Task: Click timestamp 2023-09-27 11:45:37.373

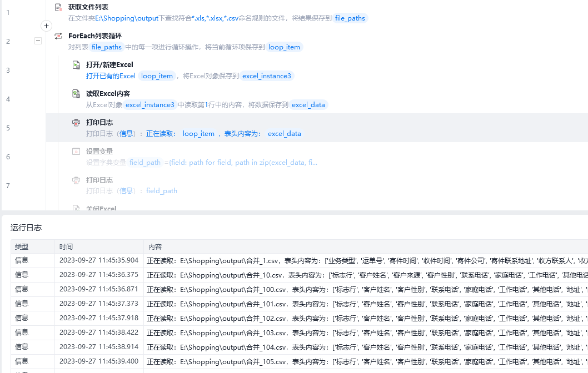Action: 99,304
